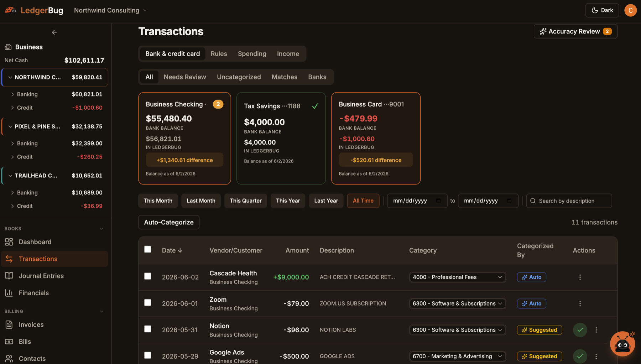Image resolution: width=641 pixels, height=364 pixels.
Task: Collapse the BILLING section chevron
Action: pos(101,311)
